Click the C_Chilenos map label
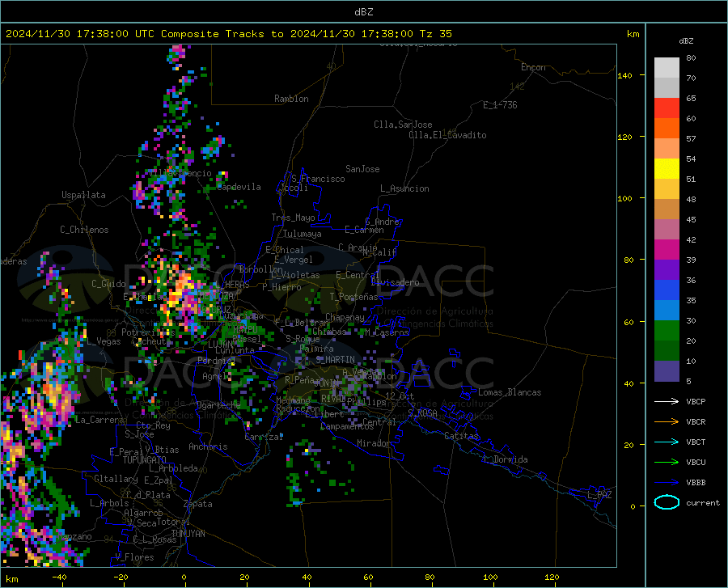Screen dimensions: 728x588 click(x=84, y=230)
